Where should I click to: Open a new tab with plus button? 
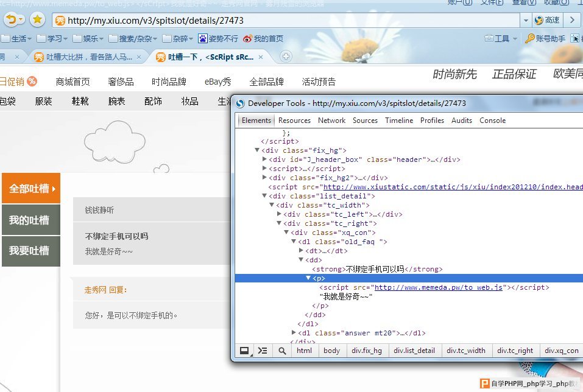pyautogui.click(x=286, y=57)
